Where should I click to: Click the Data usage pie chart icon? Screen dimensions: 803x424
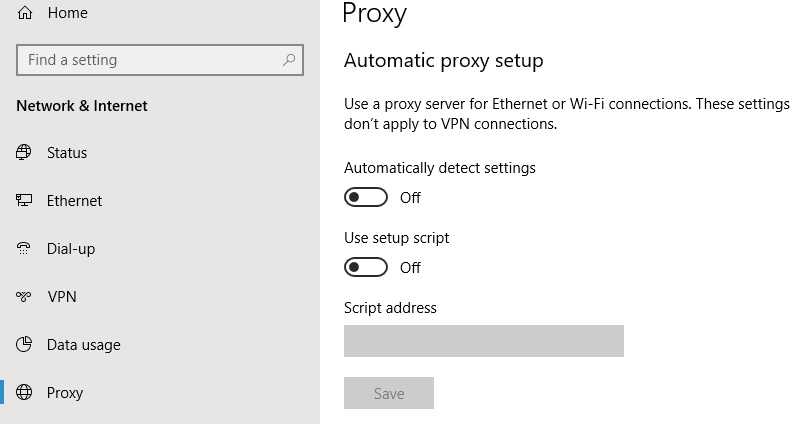24,344
